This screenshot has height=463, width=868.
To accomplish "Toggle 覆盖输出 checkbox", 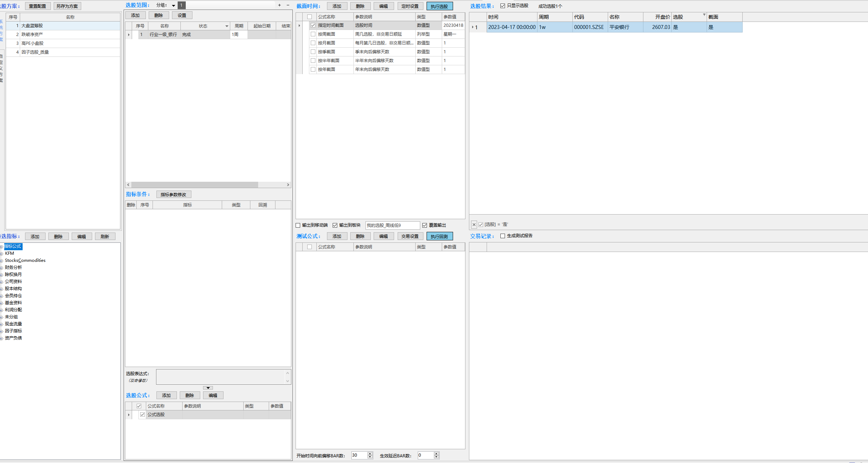I will [x=425, y=226].
